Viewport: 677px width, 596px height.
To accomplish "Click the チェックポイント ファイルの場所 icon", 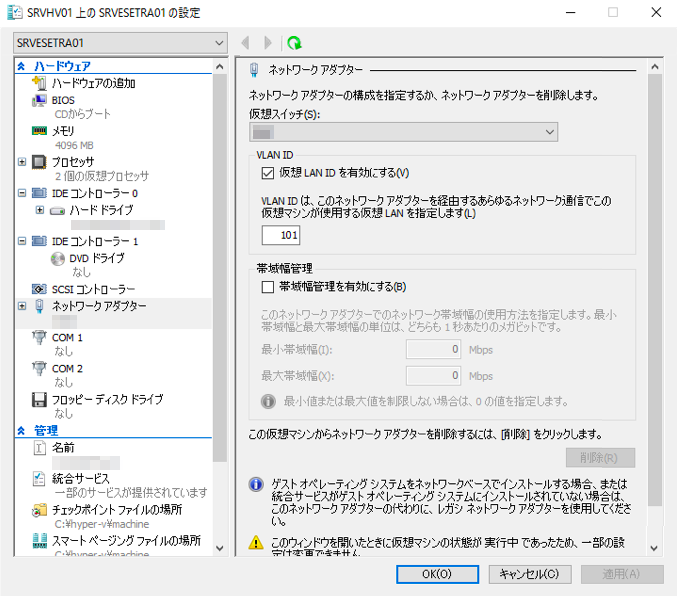I will tap(39, 510).
